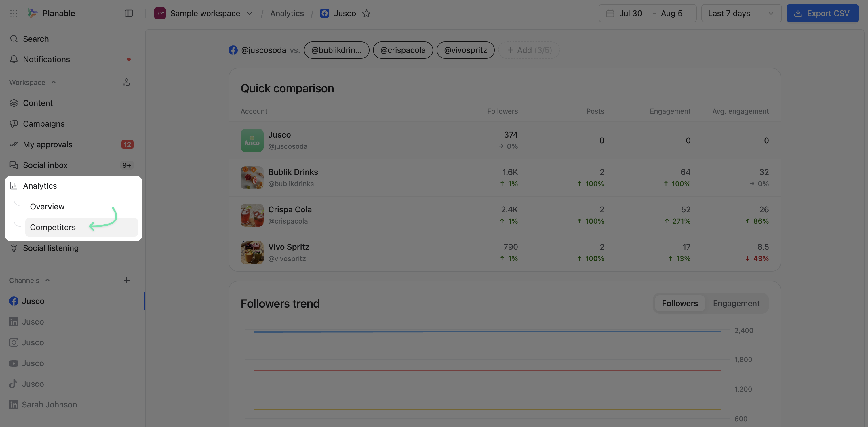This screenshot has height=427, width=868.
Task: Click the Search magnifier icon
Action: click(x=14, y=39)
